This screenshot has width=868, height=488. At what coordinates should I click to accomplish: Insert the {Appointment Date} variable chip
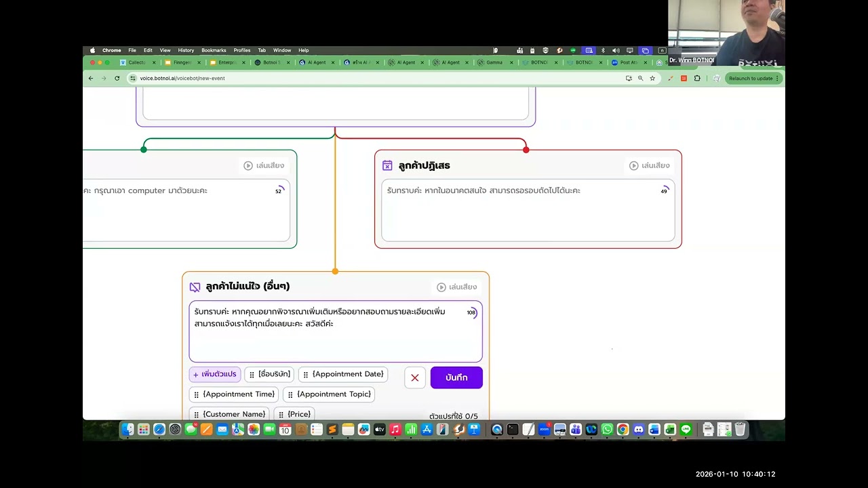coord(343,374)
